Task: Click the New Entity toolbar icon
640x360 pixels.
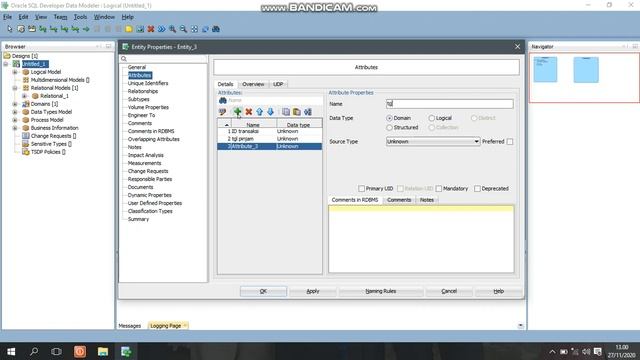Action: [21, 29]
